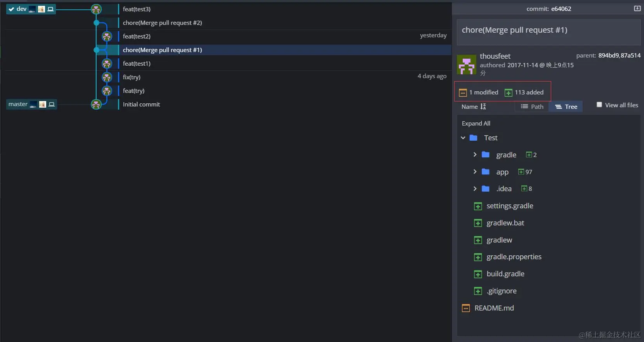Click the added-file icon beside settings.gradle

click(x=478, y=206)
